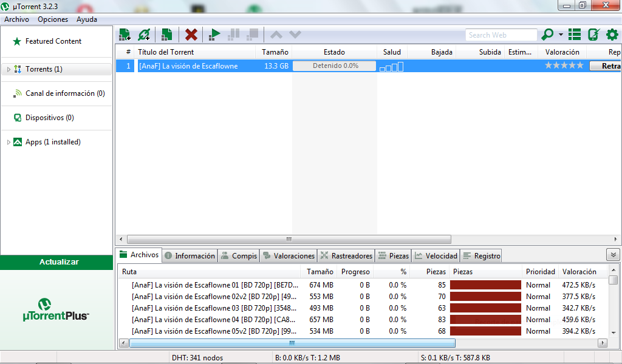622x364 pixels.
Task: Open the Archivo menu
Action: click(16, 19)
